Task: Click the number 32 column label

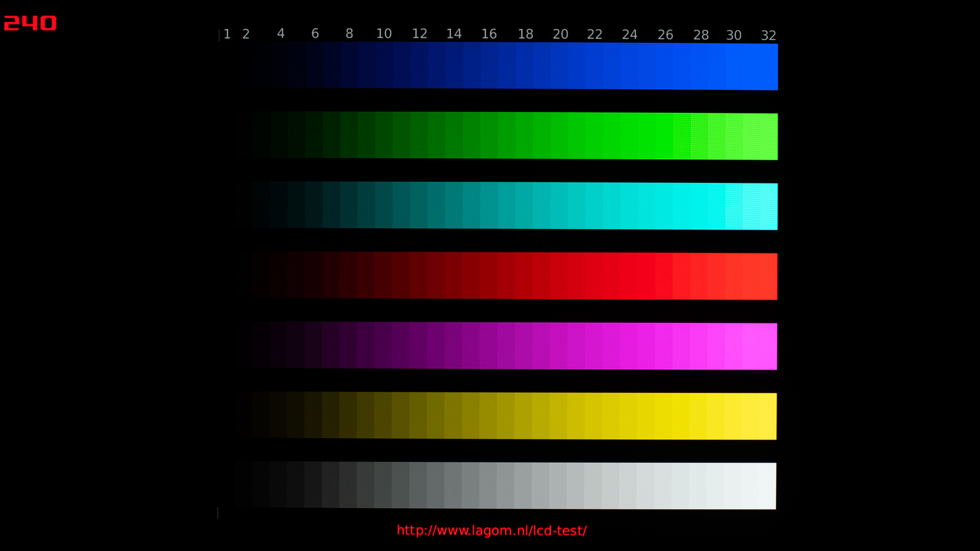Action: 768,35
